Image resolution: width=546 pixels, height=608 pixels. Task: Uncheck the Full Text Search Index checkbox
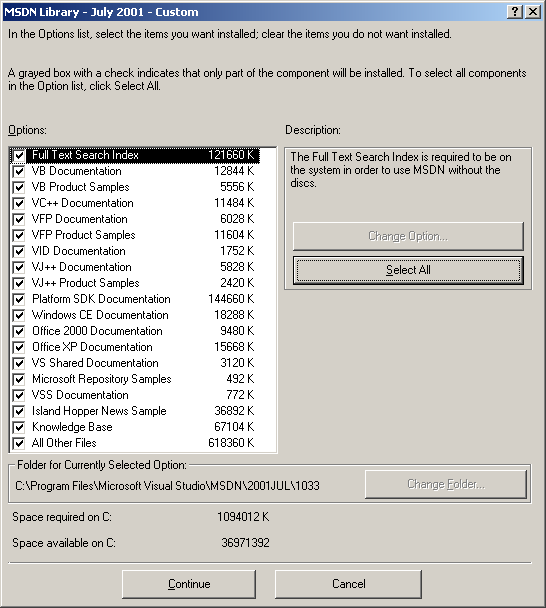[x=19, y=155]
